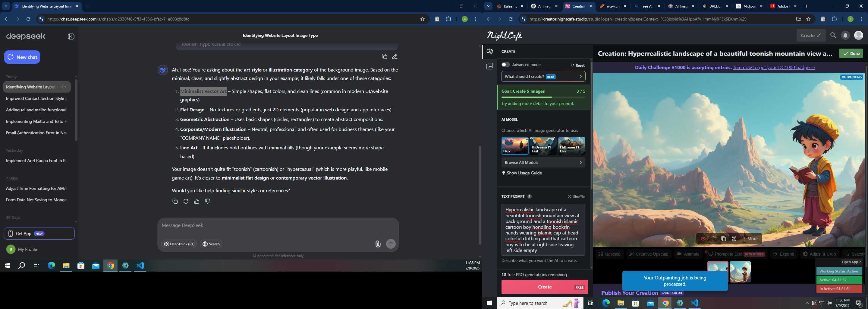The height and width of the screenshot is (309, 868).
Task: Copy the user message in DeepSeek
Action: [x=384, y=56]
